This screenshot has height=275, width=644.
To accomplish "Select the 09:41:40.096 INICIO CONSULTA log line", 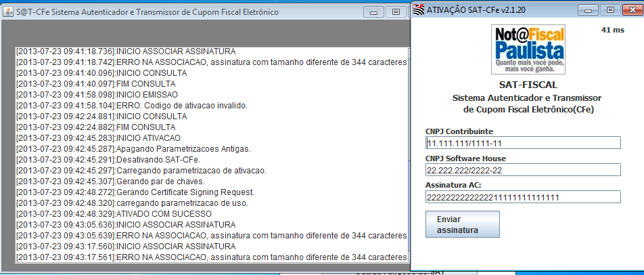I will (x=101, y=73).
